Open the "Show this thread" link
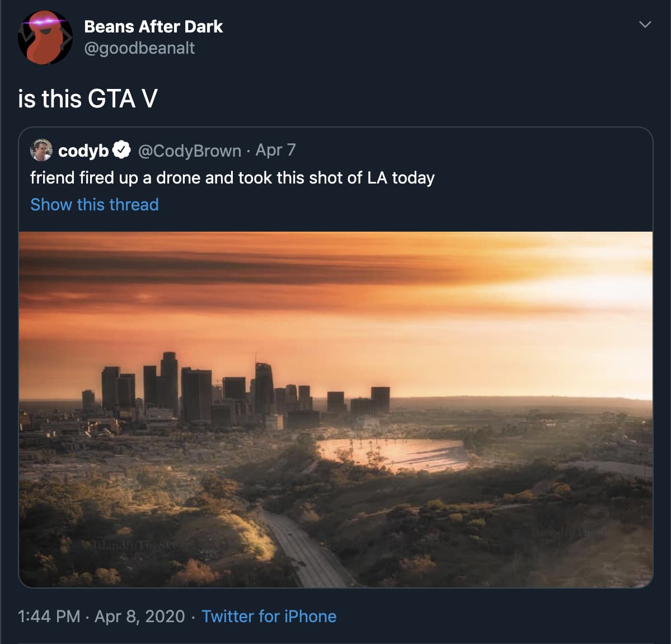 click(94, 205)
